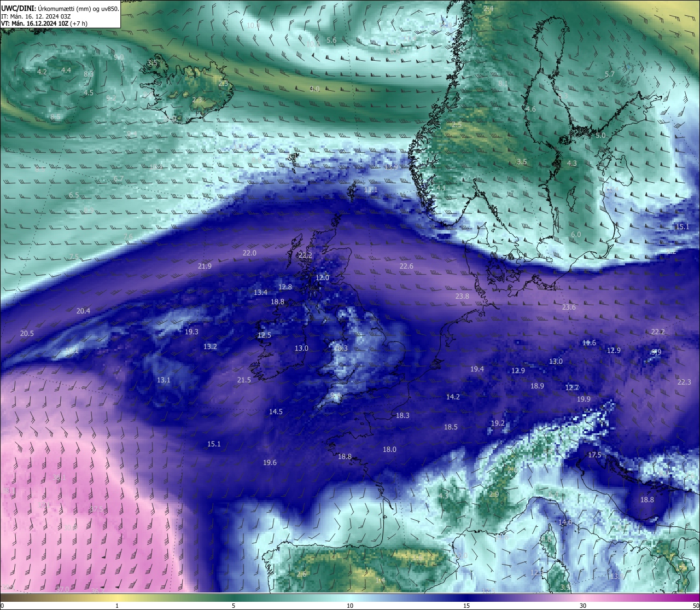Click the 1 tick on the colorbar
This screenshot has height=610, width=700.
pos(117,606)
